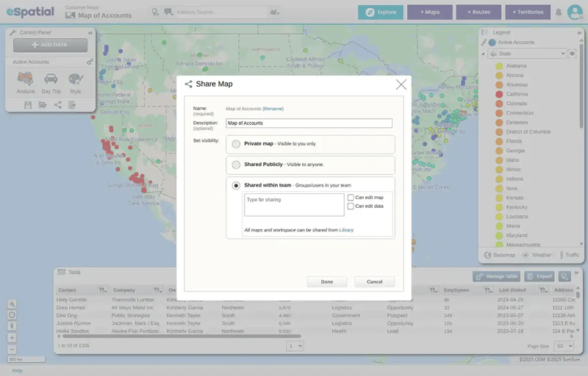Open the Day Trip tool
This screenshot has width=588, height=376.
(x=51, y=79)
